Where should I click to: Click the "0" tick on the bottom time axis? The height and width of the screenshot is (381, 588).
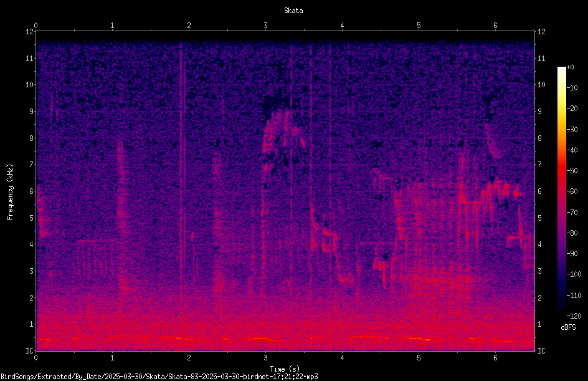click(x=36, y=358)
